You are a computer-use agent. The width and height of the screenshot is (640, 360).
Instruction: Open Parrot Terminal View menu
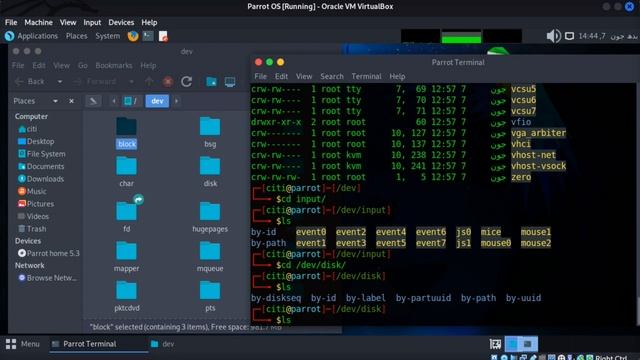point(304,76)
